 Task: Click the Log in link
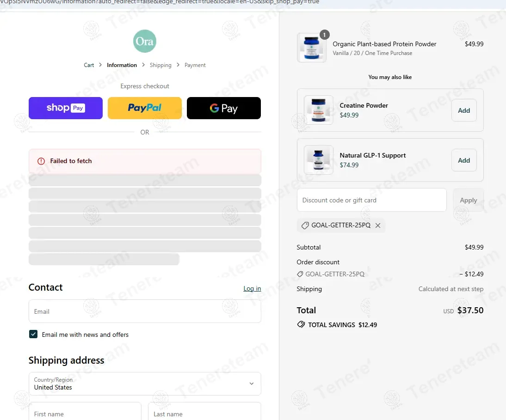pos(252,288)
